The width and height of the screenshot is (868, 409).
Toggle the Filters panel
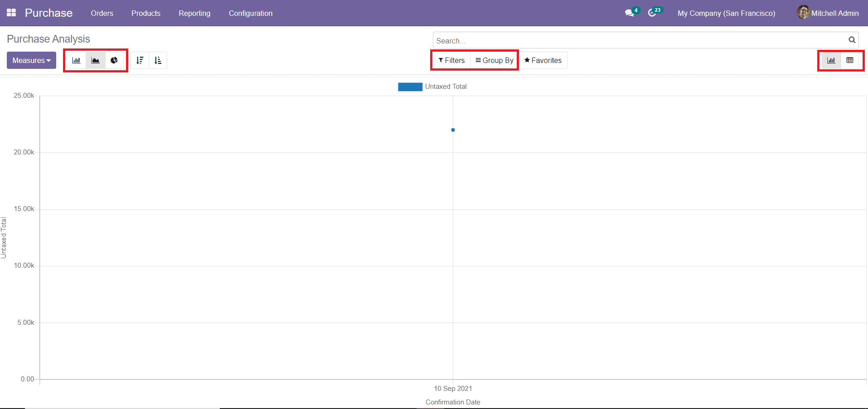coord(451,60)
